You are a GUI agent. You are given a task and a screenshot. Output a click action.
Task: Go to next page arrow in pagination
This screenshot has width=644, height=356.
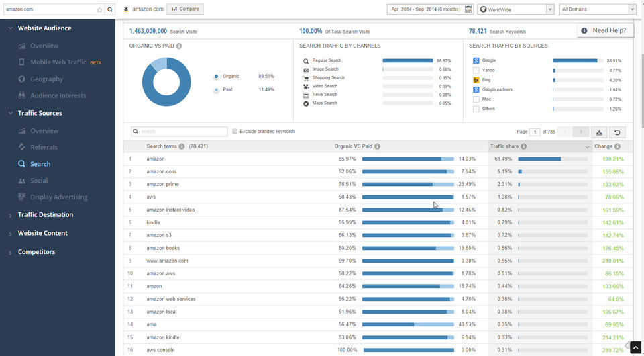click(581, 132)
